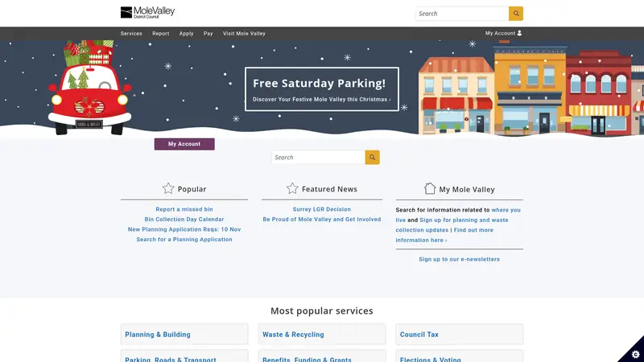Open Sign up to our e-newsletters link
The width and height of the screenshot is (644, 362).
[x=459, y=259]
